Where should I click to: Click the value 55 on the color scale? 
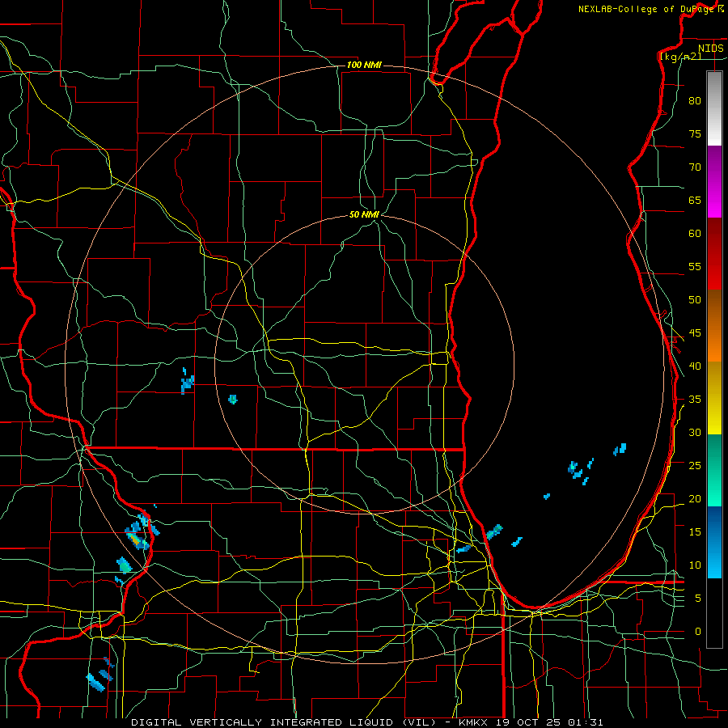click(695, 266)
